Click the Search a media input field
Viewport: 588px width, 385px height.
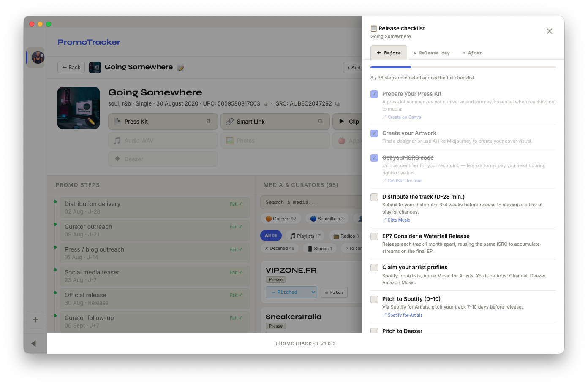[310, 202]
